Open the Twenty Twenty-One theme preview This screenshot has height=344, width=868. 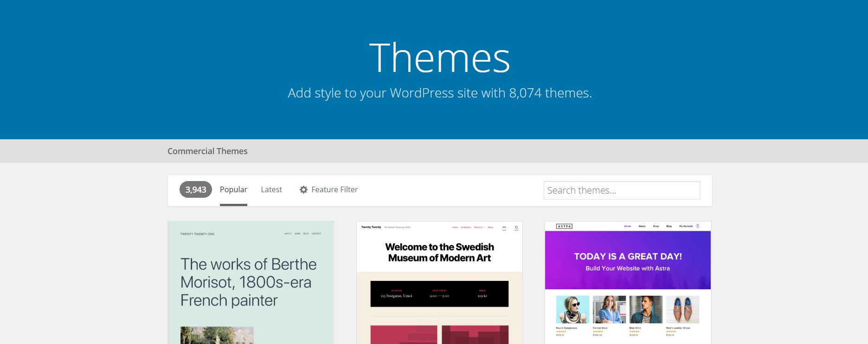coord(251,283)
